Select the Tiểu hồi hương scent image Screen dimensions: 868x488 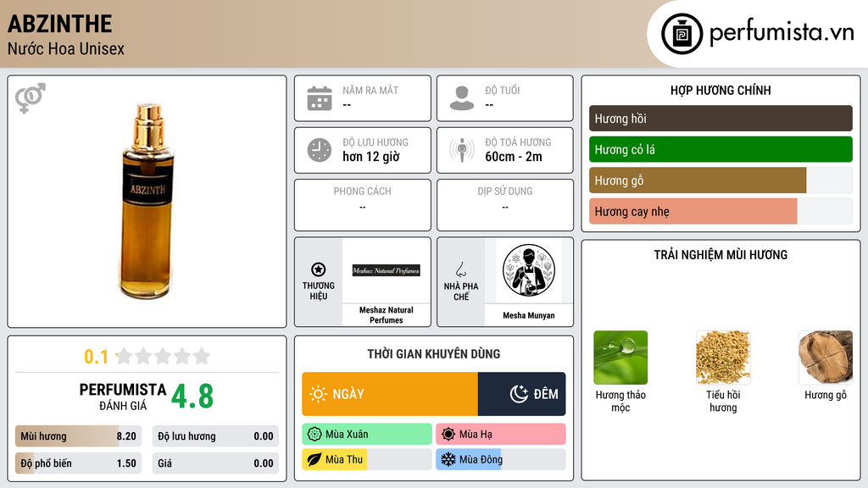pyautogui.click(x=723, y=358)
